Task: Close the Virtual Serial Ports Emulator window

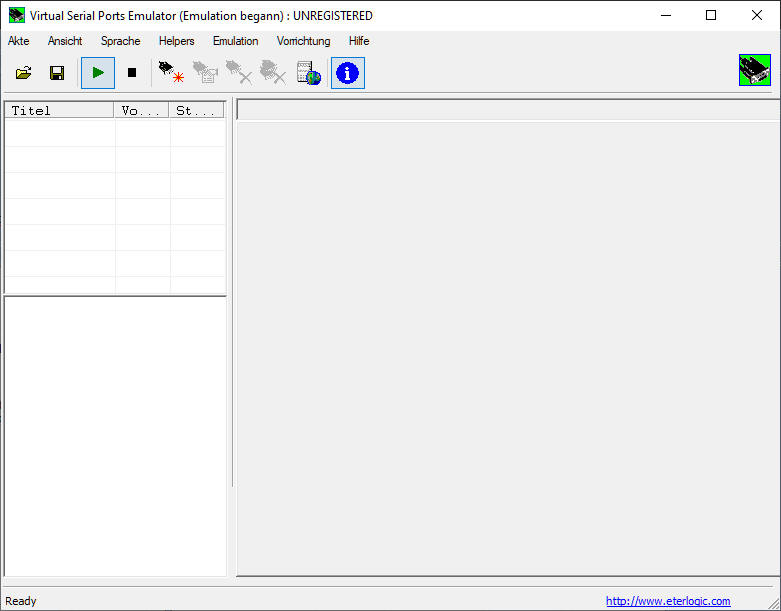Action: 757,15
